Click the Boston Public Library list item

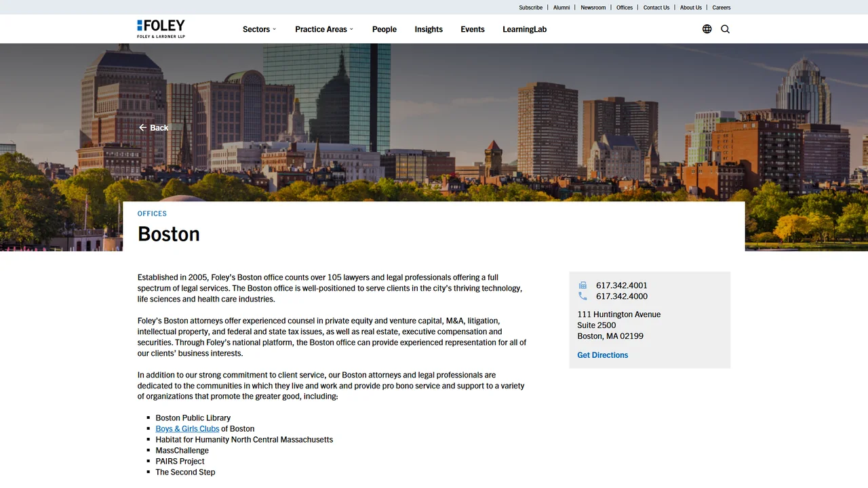click(x=193, y=418)
